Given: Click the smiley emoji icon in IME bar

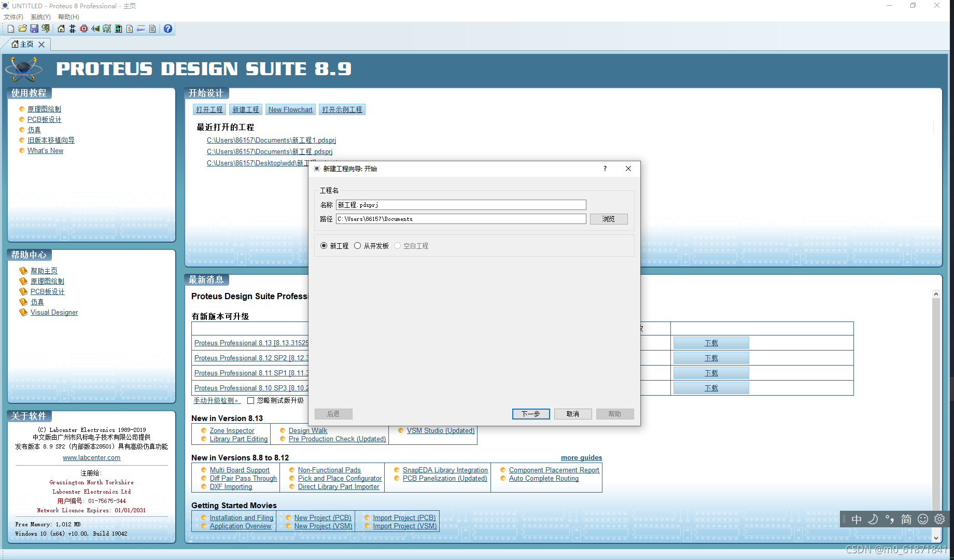Looking at the screenshot, I should point(923,519).
